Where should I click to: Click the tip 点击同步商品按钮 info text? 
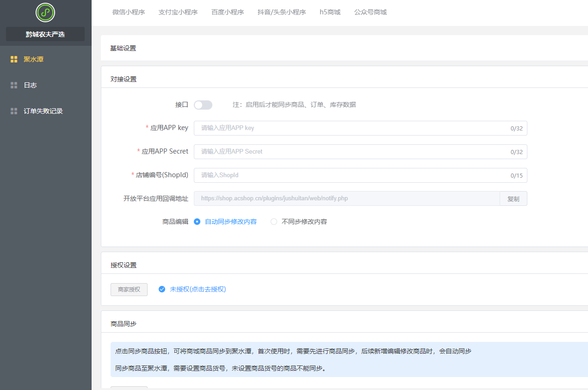[x=293, y=351]
